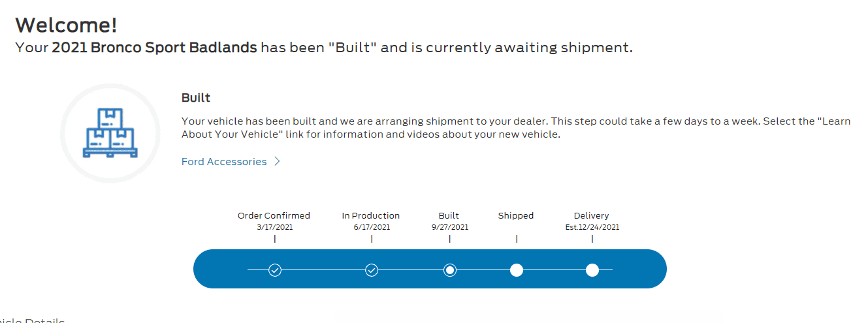Viewport: 868px width, 323px height.
Task: Select the Shipped step dot on tracker
Action: point(517,269)
